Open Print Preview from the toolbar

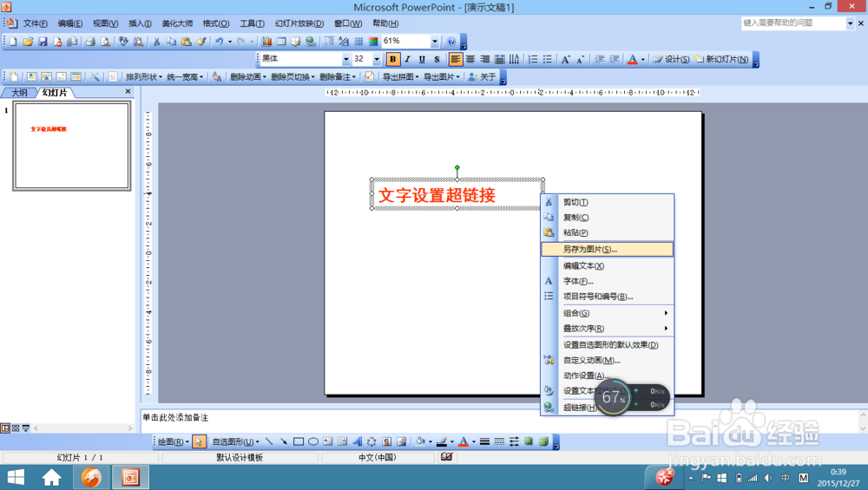(105, 42)
